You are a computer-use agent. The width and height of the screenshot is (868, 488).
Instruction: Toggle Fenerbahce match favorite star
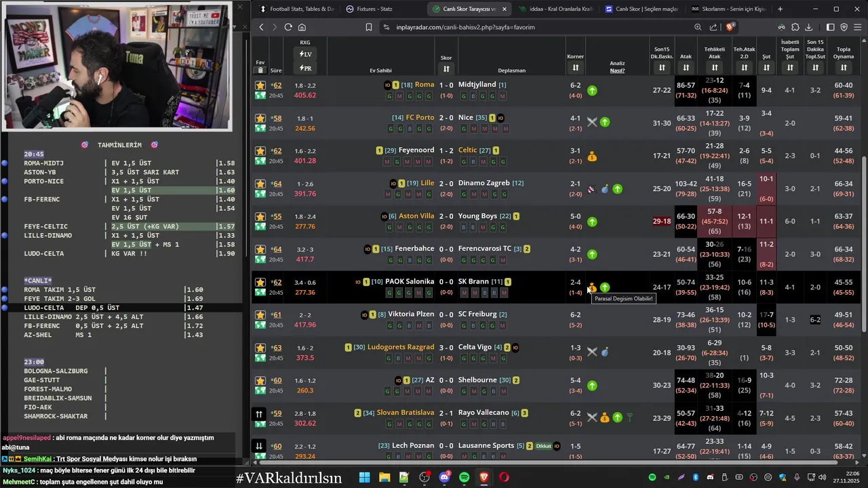point(260,249)
